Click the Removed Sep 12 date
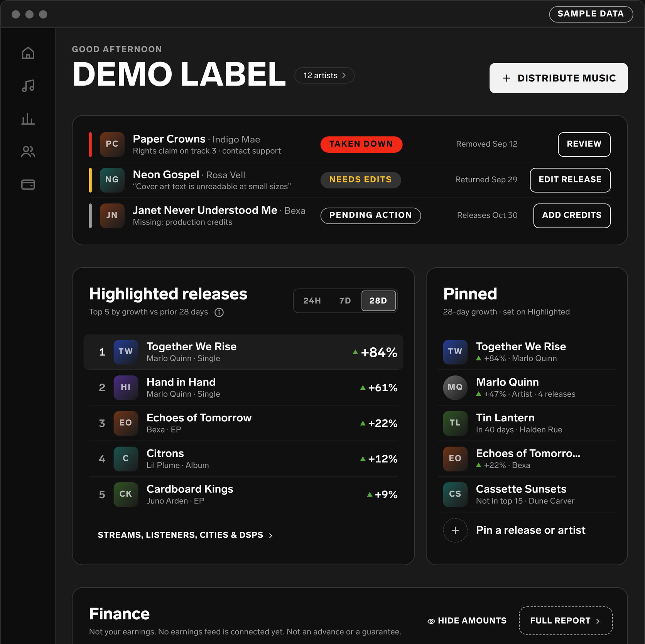Viewport: 645px width, 644px height. click(x=487, y=144)
